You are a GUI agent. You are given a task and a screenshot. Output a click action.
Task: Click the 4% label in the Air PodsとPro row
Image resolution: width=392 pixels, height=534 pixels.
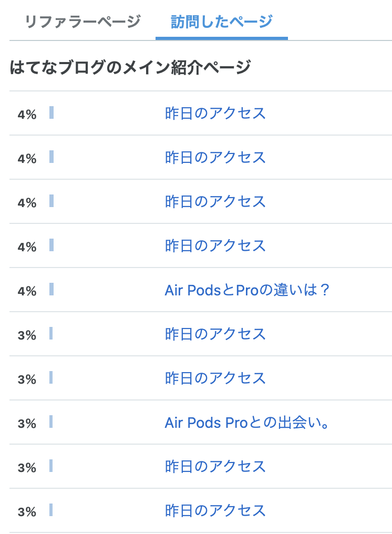(x=27, y=291)
